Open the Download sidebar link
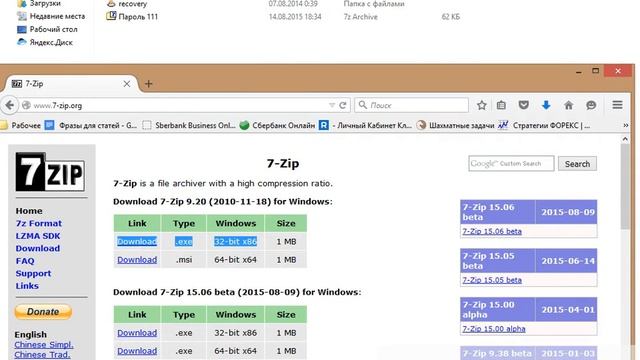 pos(38,248)
